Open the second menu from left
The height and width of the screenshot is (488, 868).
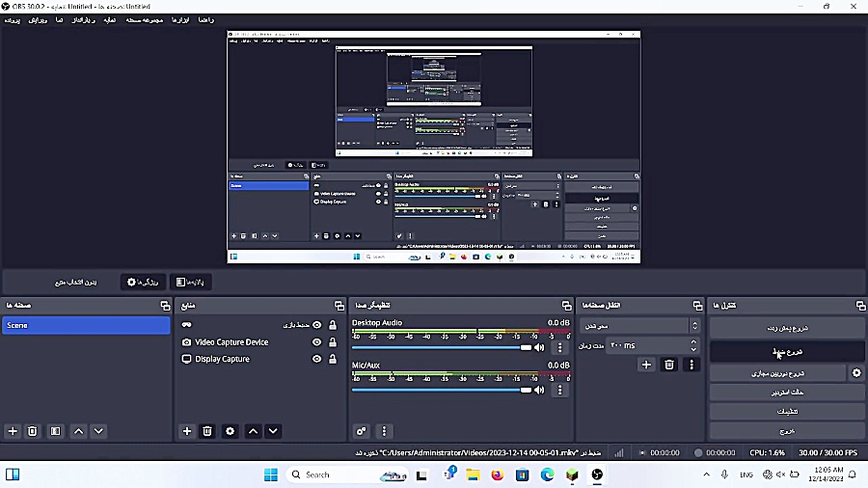(38, 20)
